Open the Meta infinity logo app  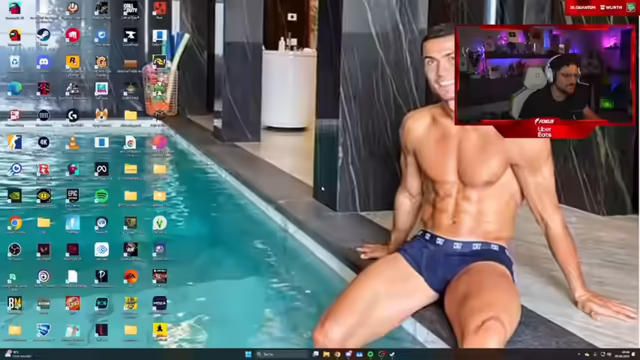coord(102,169)
